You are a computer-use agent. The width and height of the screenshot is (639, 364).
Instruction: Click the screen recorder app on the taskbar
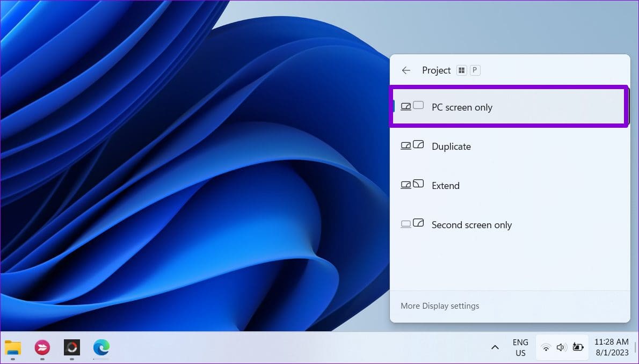click(71, 349)
